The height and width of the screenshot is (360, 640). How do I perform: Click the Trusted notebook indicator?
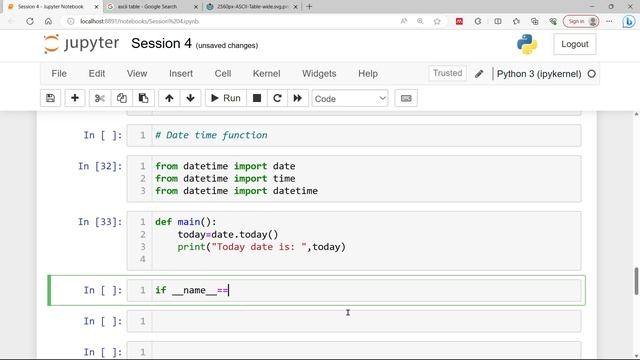point(447,73)
